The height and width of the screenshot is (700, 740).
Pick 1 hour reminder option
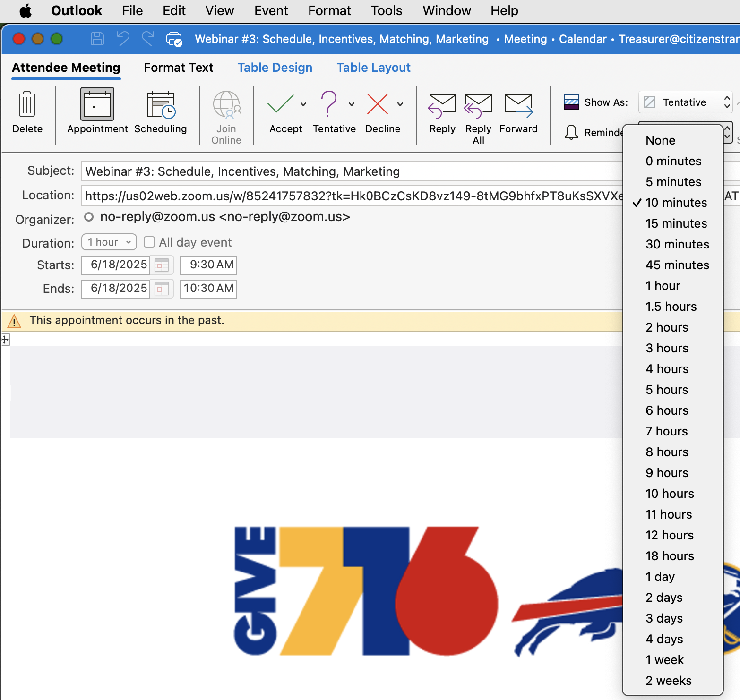[x=673, y=286]
